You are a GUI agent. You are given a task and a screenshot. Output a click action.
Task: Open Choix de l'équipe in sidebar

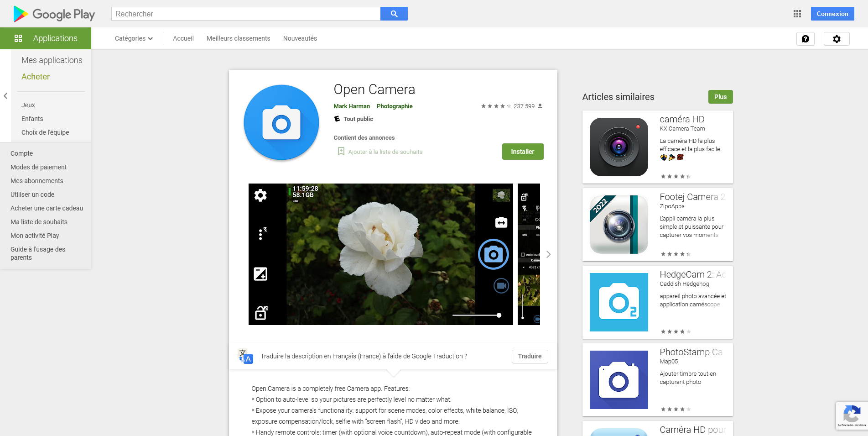(45, 132)
